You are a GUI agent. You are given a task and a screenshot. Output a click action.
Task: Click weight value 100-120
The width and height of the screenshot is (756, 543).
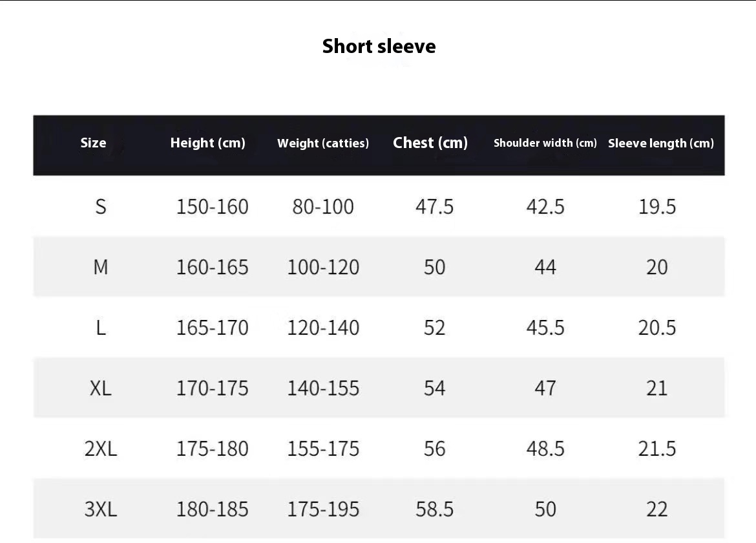(324, 267)
